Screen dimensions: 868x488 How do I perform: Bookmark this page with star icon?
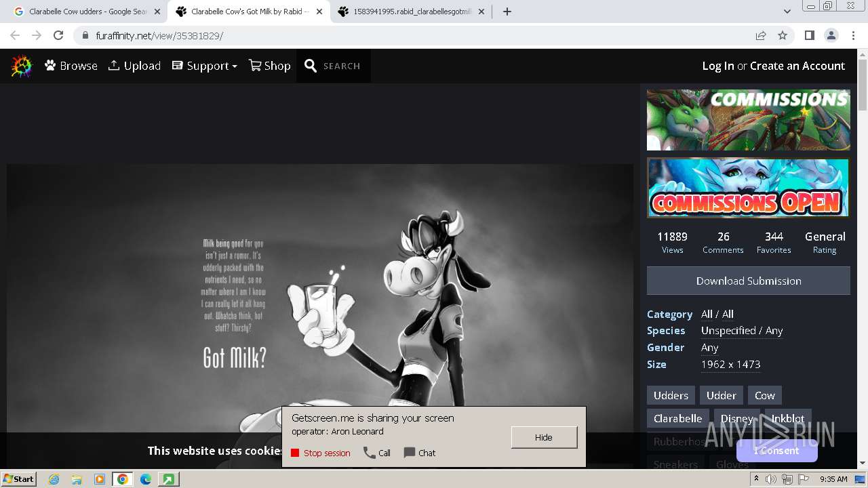coord(783,35)
